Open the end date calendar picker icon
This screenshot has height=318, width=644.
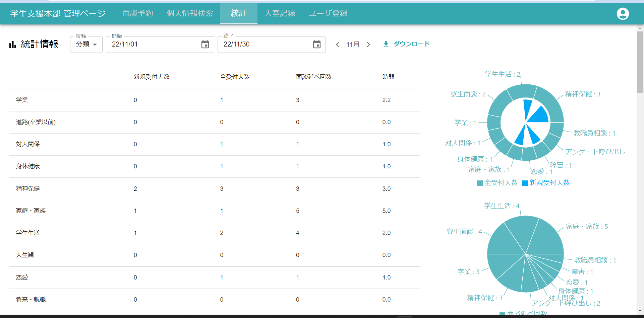(x=317, y=44)
